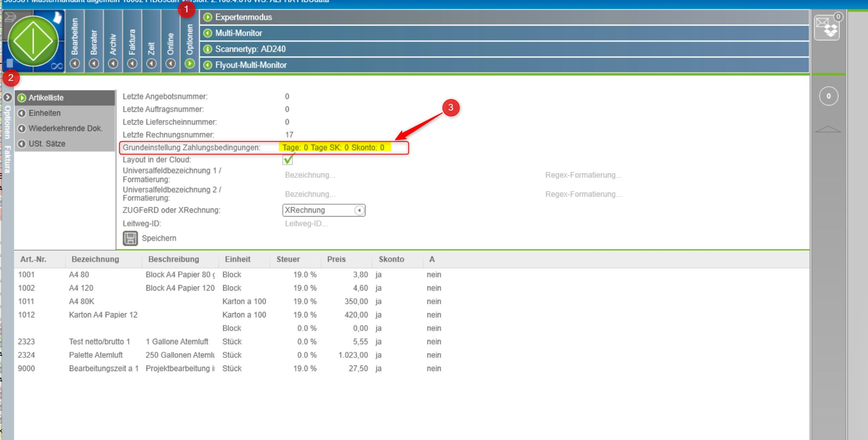This screenshot has width=868, height=440.
Task: Click the info icon beside Scannertyp: AD240
Action: pos(208,49)
